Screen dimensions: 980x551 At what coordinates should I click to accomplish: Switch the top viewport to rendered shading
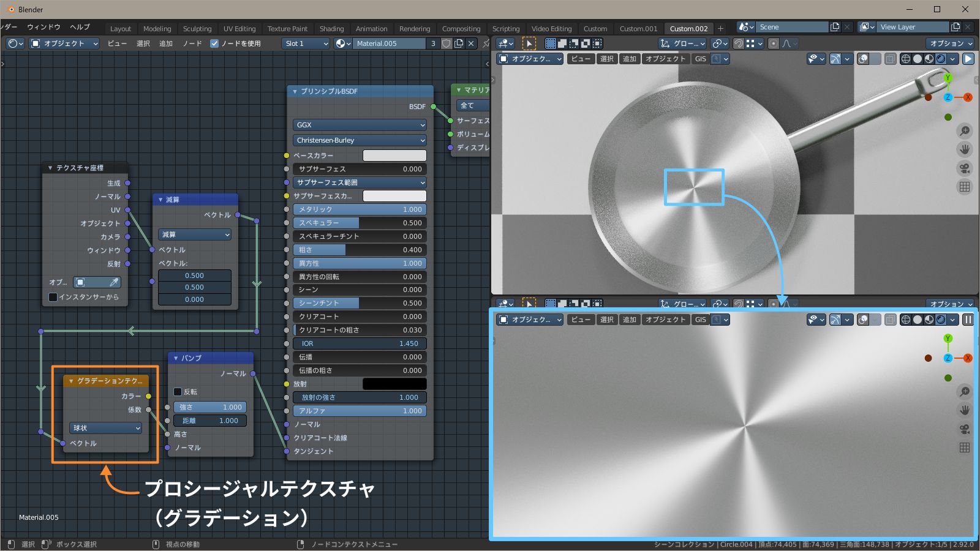click(x=940, y=59)
